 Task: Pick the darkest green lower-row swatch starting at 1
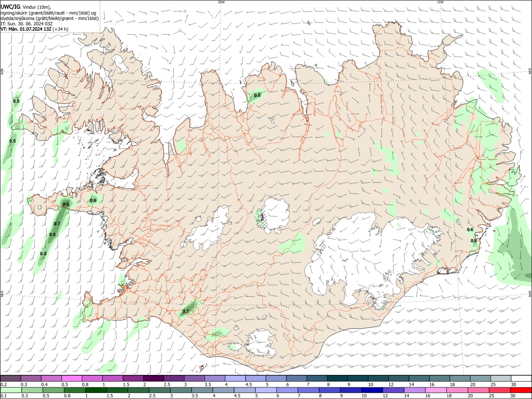point(96,390)
